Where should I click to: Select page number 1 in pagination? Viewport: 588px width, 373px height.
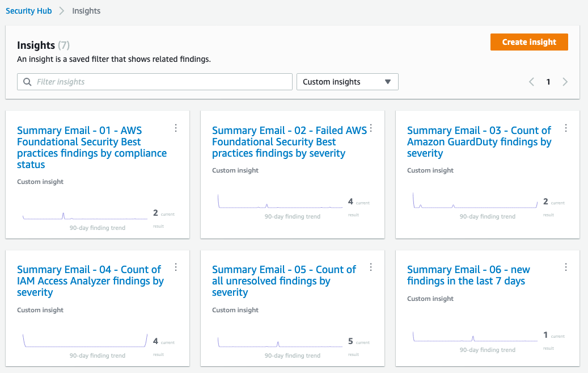548,82
